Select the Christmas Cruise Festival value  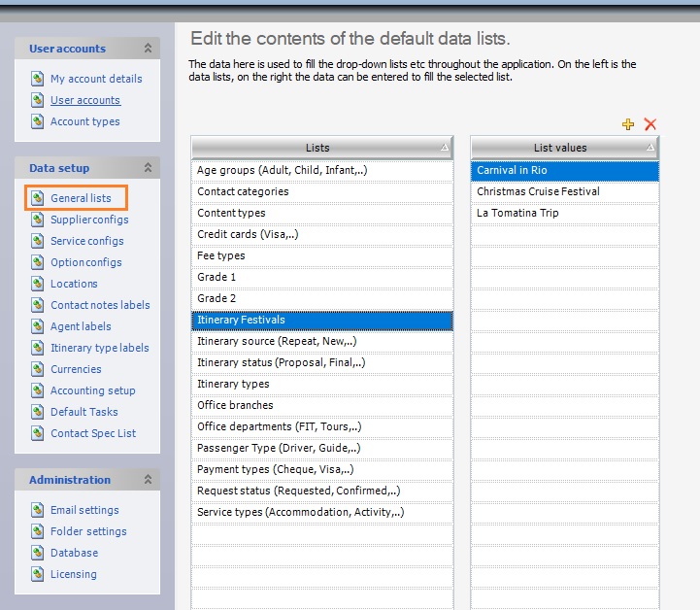[538, 191]
